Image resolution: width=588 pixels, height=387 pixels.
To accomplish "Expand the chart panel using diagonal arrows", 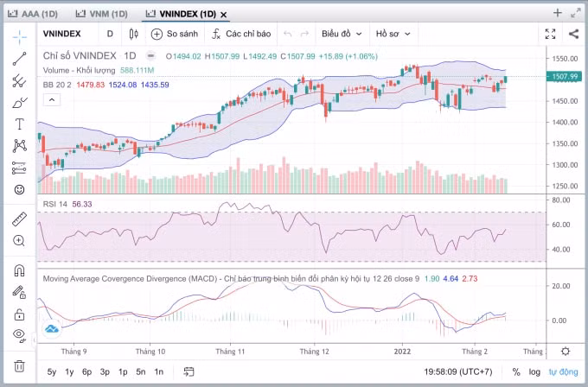I will click(576, 13).
